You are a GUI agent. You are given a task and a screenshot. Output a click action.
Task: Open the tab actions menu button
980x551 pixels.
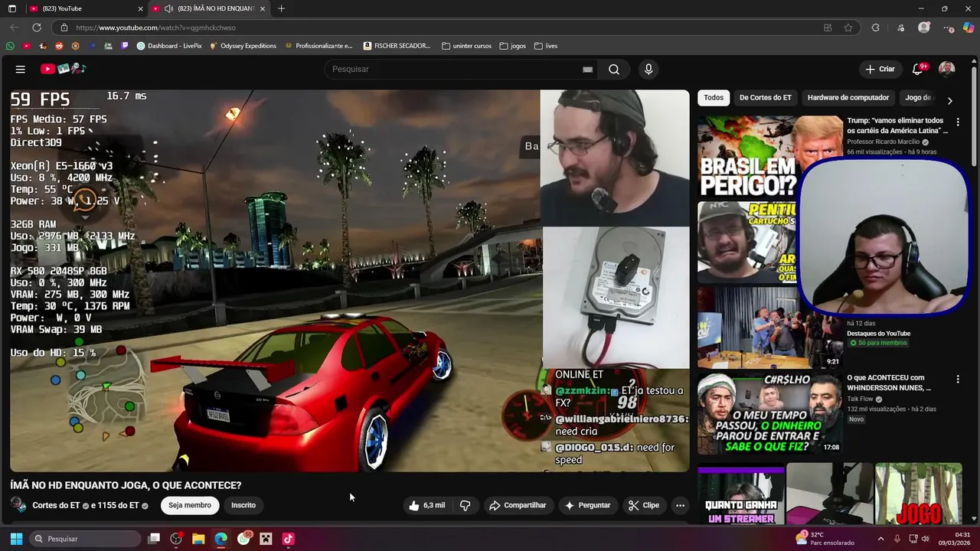pyautogui.click(x=11, y=8)
